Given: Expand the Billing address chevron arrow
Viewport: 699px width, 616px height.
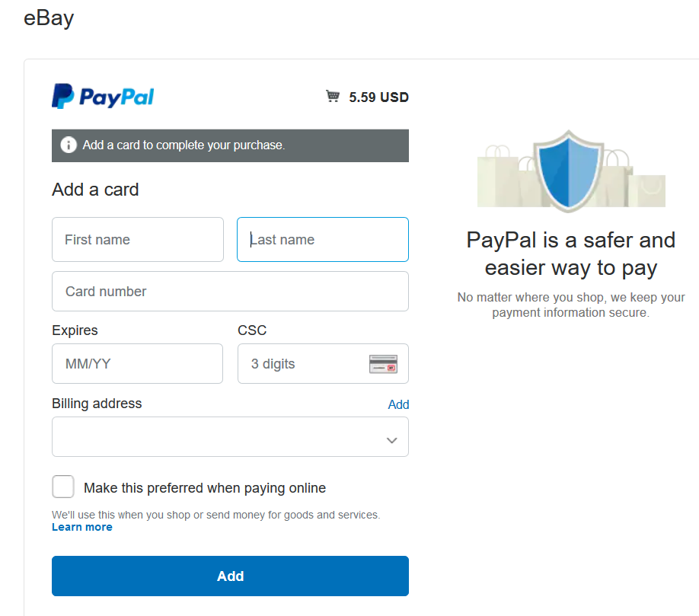Looking at the screenshot, I should point(392,440).
